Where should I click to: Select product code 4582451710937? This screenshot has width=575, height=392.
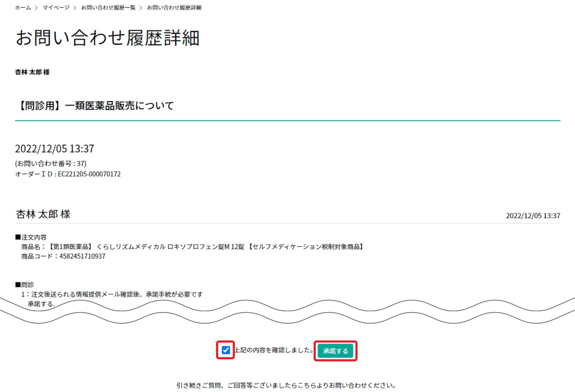tap(82, 256)
